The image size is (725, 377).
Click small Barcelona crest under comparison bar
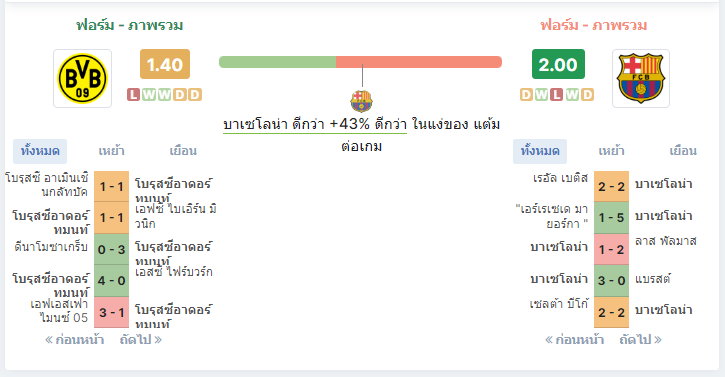point(361,101)
